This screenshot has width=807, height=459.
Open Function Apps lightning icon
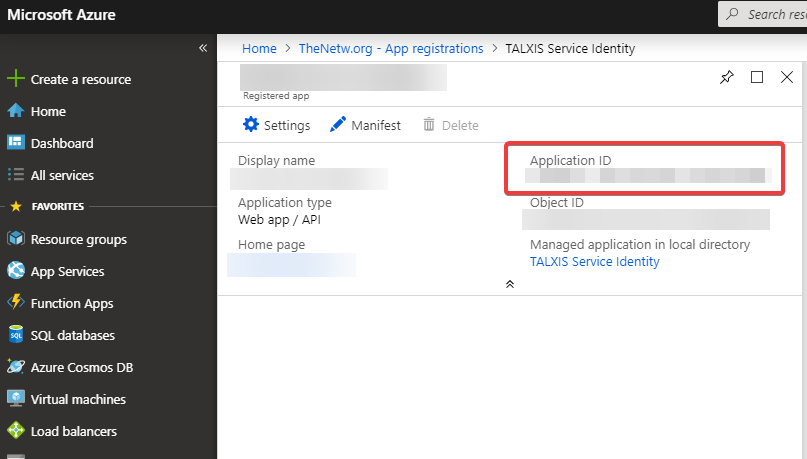[x=16, y=303]
